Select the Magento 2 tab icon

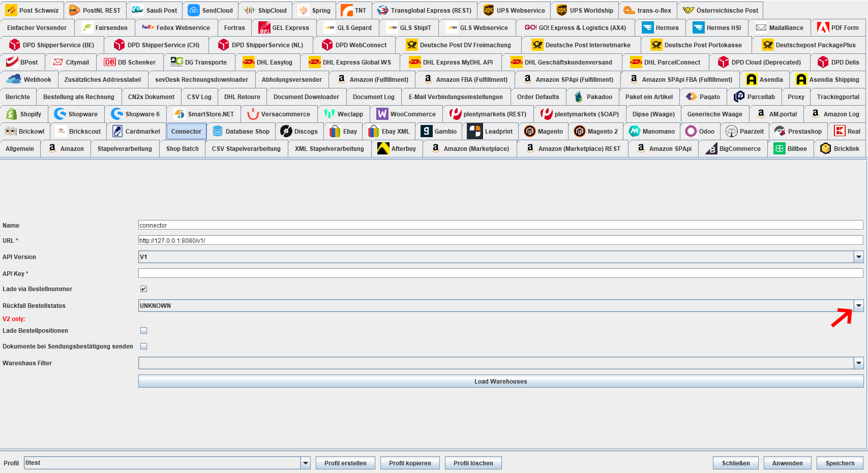coord(580,131)
